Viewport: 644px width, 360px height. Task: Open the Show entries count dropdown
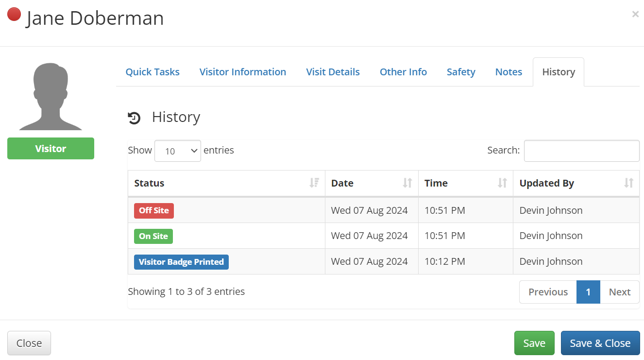tap(178, 151)
